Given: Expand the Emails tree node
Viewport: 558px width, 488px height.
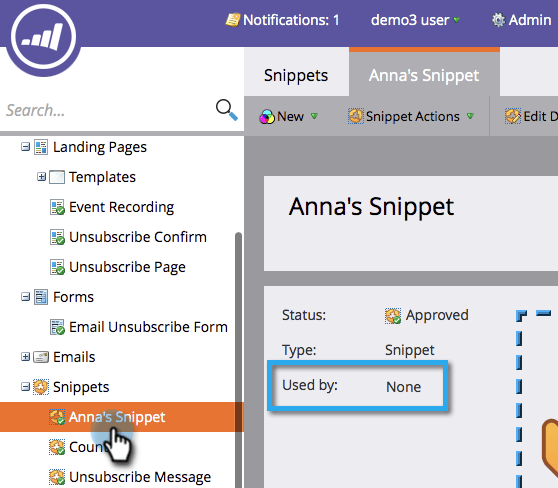Looking at the screenshot, I should (x=25, y=357).
